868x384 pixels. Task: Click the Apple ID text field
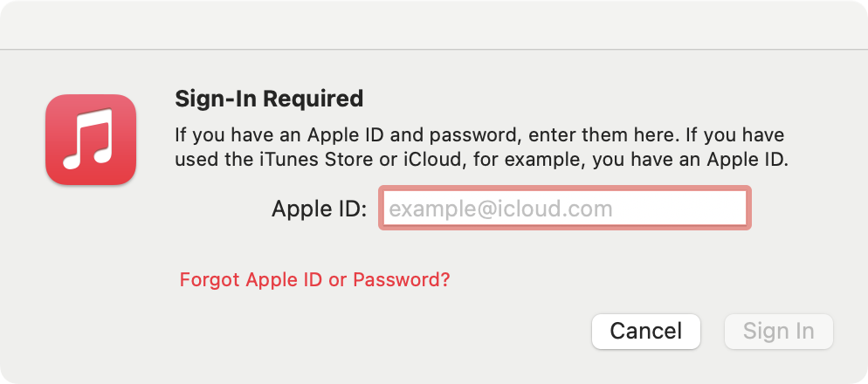pos(564,209)
